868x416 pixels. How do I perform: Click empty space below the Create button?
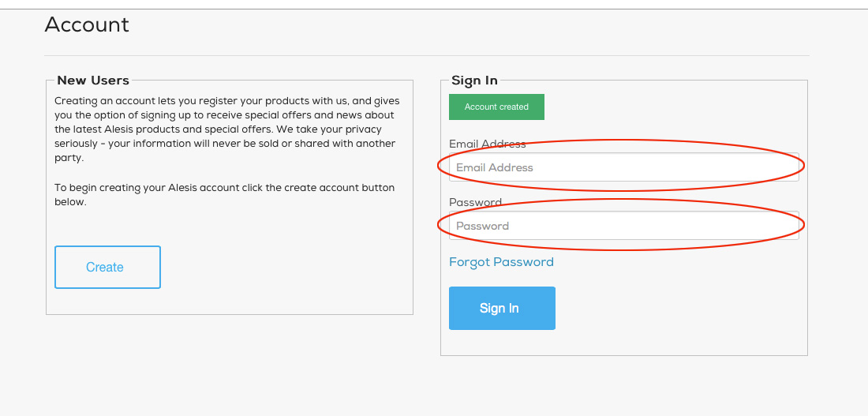click(107, 302)
